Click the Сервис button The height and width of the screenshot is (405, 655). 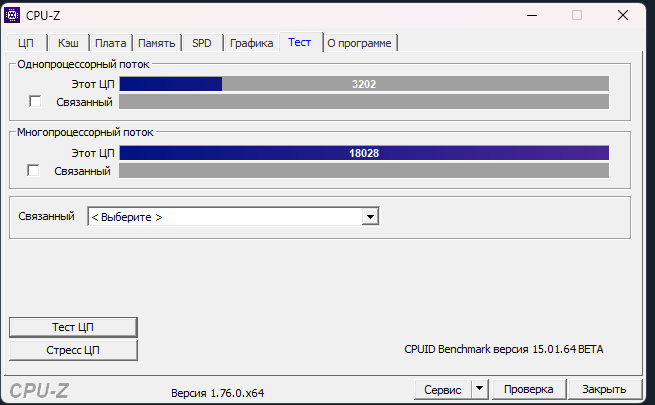(443, 390)
